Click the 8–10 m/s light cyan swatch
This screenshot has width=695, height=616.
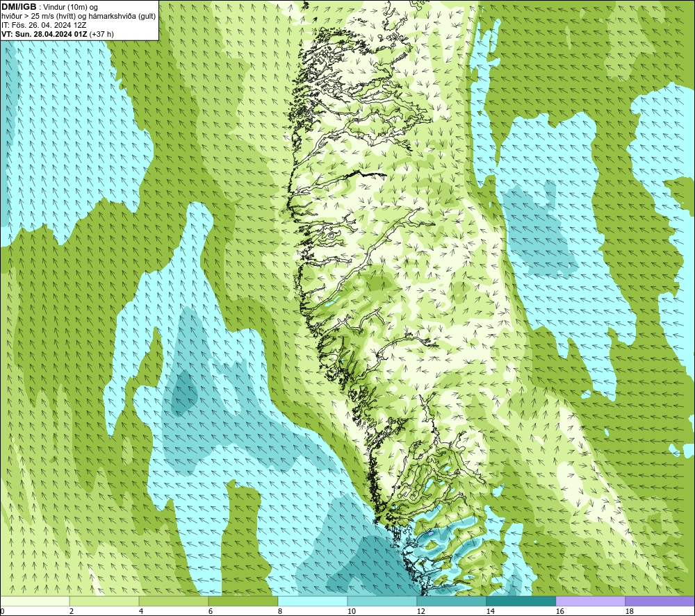[x=313, y=601]
